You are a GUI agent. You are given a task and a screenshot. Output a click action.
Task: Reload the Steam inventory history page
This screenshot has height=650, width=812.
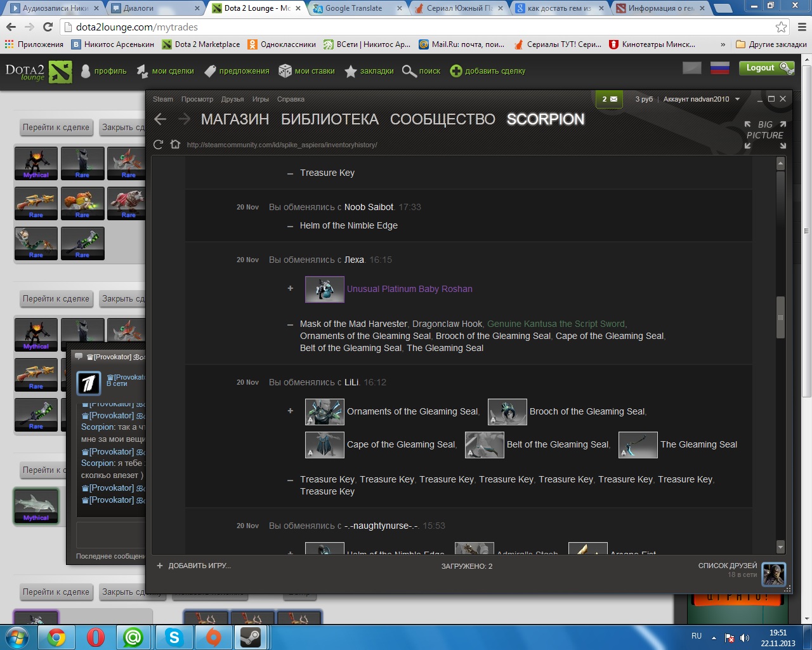tap(159, 145)
